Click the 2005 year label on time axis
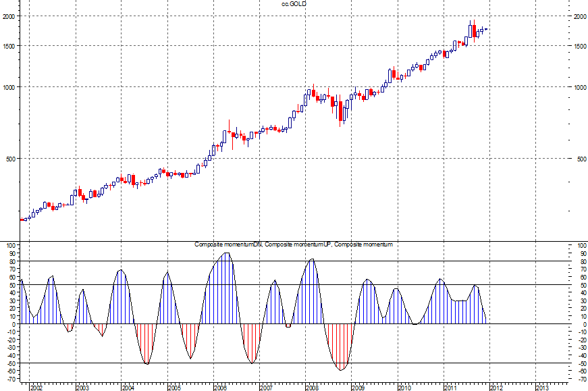Screen dimensions: 588x391 174,388
